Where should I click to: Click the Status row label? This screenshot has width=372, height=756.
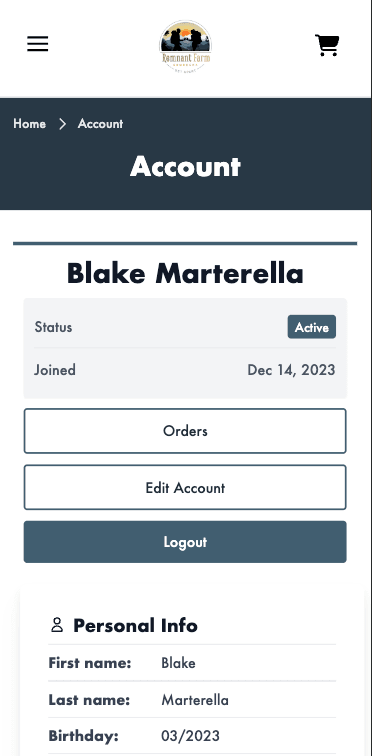click(x=53, y=327)
